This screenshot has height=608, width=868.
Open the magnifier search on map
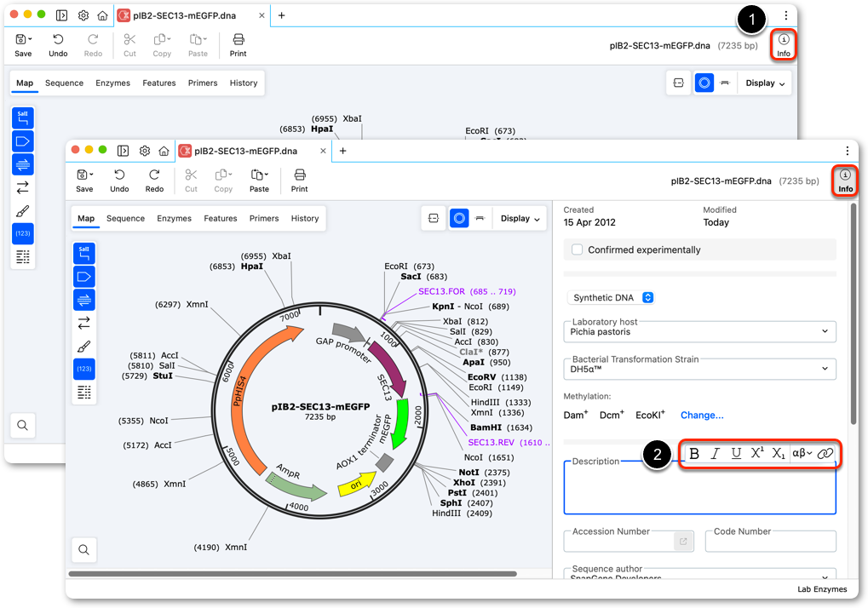(84, 549)
